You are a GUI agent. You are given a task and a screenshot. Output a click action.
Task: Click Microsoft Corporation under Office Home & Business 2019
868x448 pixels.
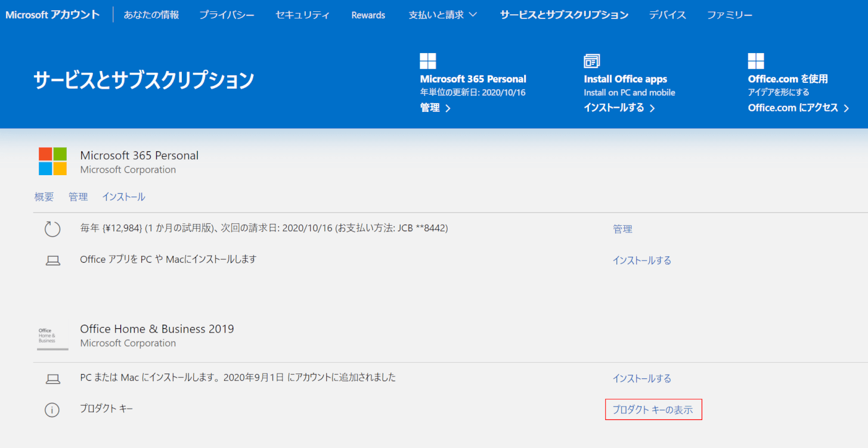(x=128, y=343)
